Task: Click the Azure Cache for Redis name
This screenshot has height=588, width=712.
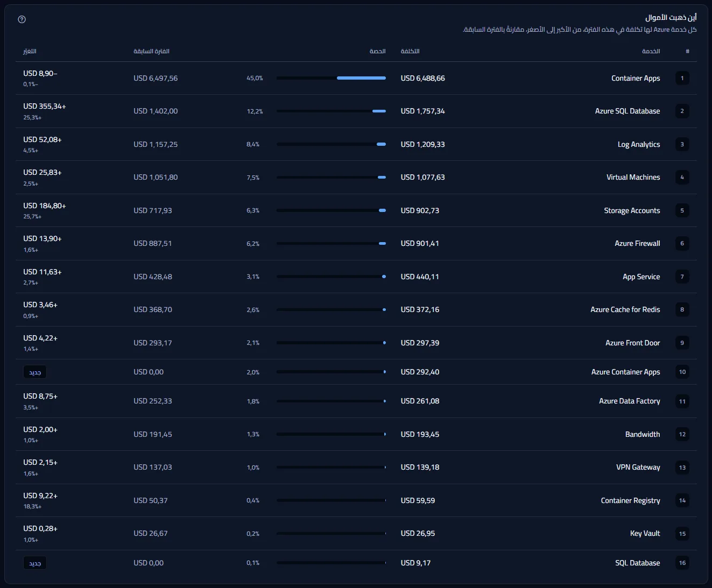Action: [625, 309]
